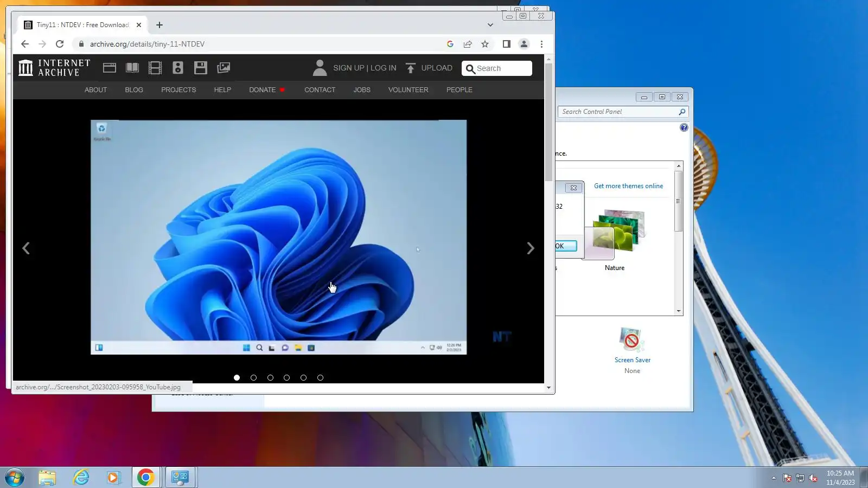Viewport: 868px width, 488px height.
Task: Open the Audio (speaker) media icon
Action: click(178, 68)
